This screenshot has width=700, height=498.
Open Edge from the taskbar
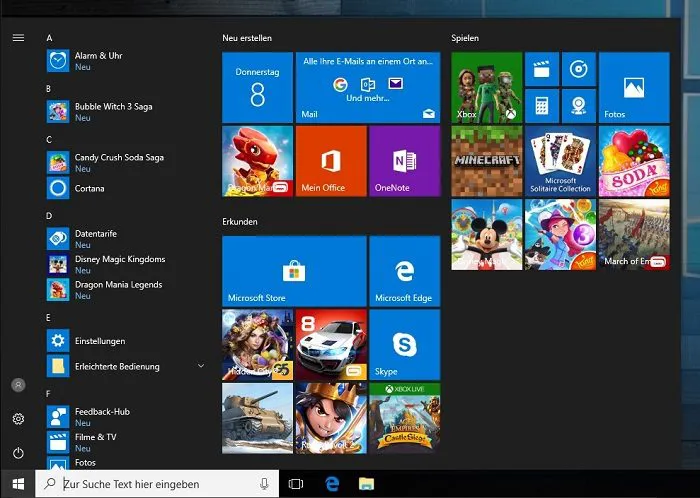coord(332,484)
